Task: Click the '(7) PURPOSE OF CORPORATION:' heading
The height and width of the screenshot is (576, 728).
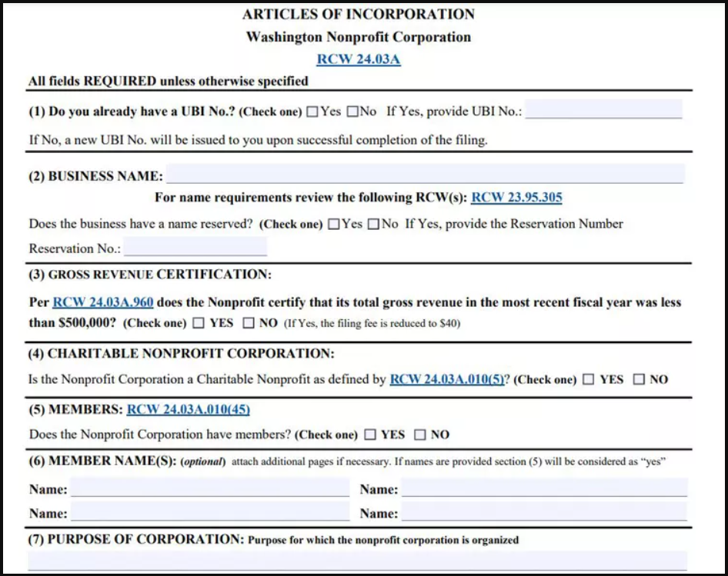Action: tap(136, 539)
